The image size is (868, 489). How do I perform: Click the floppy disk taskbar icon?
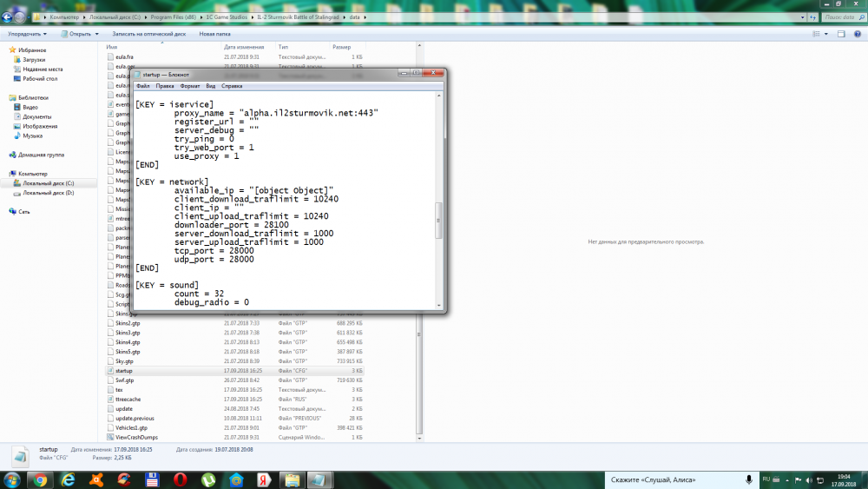pos(152,479)
